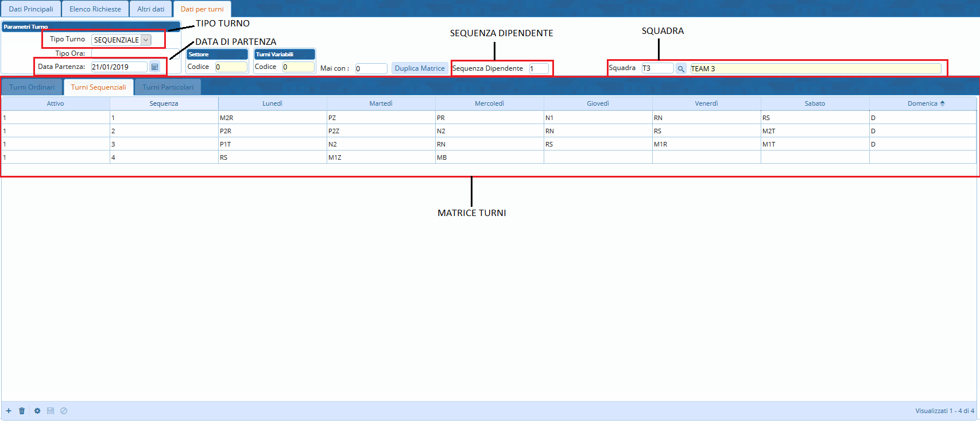Click magnifier search icon beside Squadra
This screenshot has width=980, height=424.
[681, 68]
